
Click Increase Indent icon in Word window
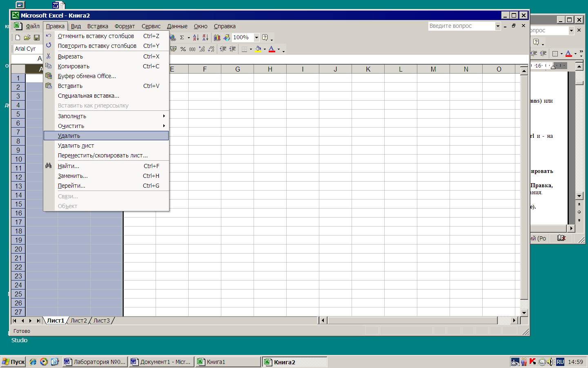[x=543, y=54]
